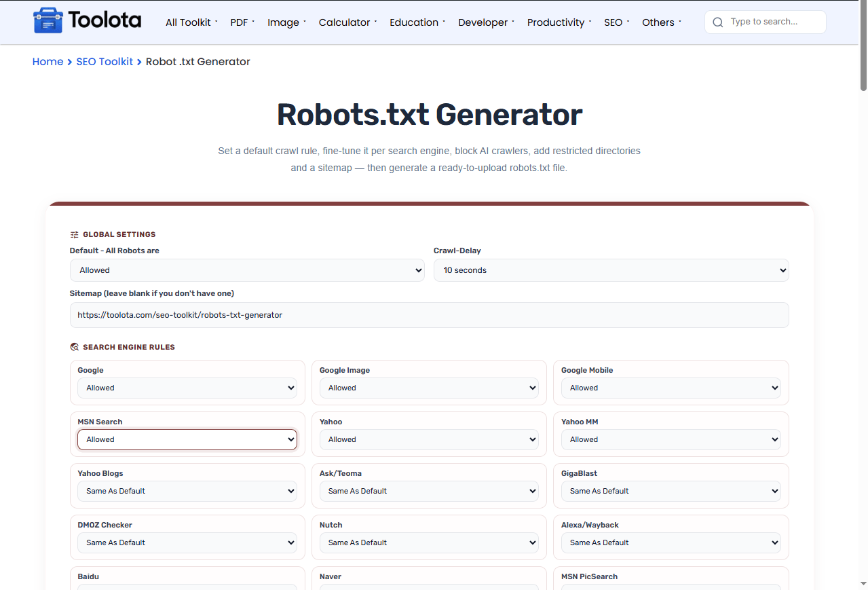Click the Baidu label
The width and height of the screenshot is (868, 590).
88,576
